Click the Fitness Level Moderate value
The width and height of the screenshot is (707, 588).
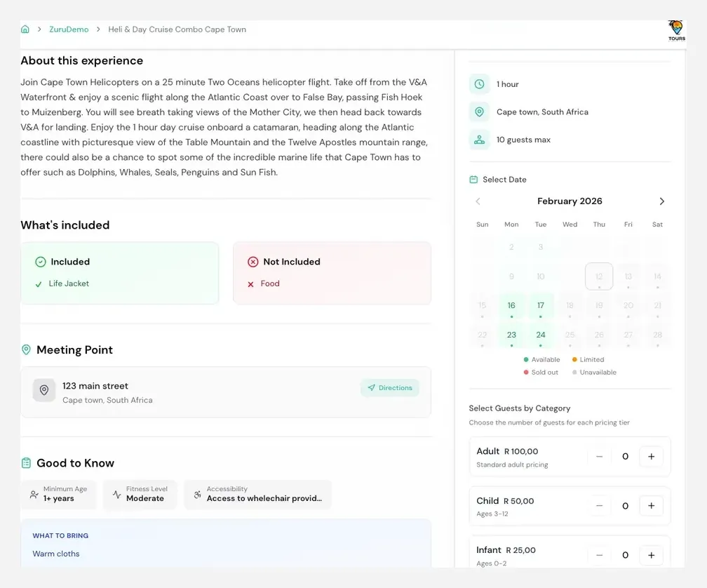click(144, 498)
